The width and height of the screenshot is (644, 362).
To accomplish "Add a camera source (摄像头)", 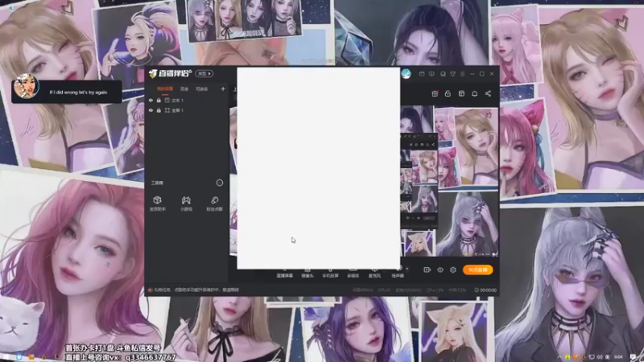I will [308, 274].
